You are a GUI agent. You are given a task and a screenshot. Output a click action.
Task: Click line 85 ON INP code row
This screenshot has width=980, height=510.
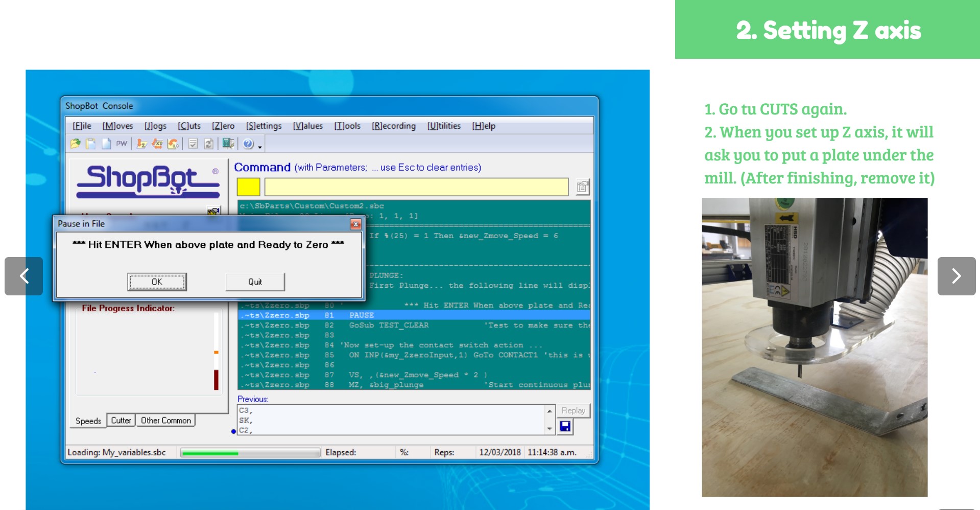(x=414, y=355)
